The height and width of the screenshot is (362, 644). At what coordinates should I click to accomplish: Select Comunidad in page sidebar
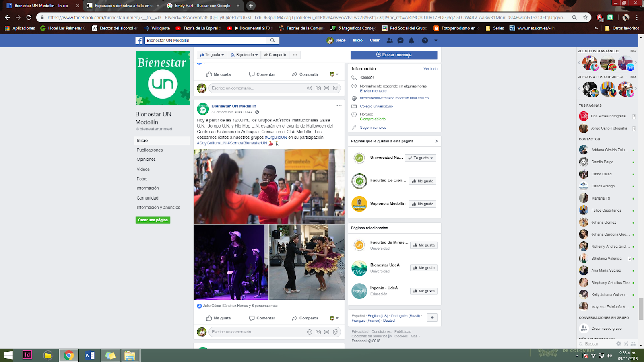(x=147, y=198)
